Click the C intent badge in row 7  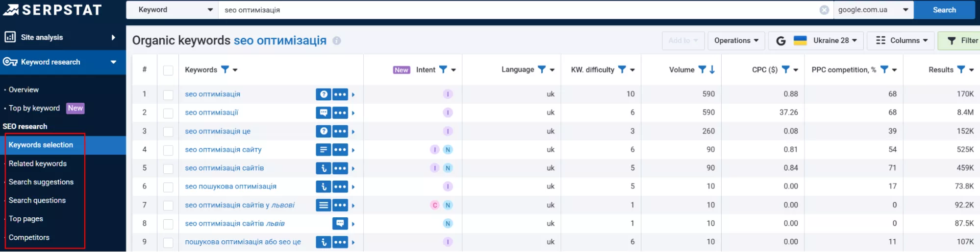click(x=435, y=205)
